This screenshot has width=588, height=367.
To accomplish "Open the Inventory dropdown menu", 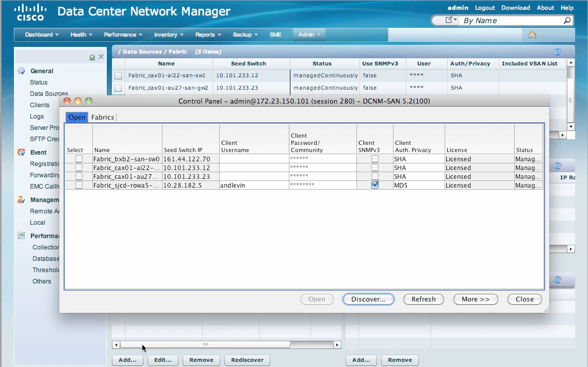I will coord(169,35).
